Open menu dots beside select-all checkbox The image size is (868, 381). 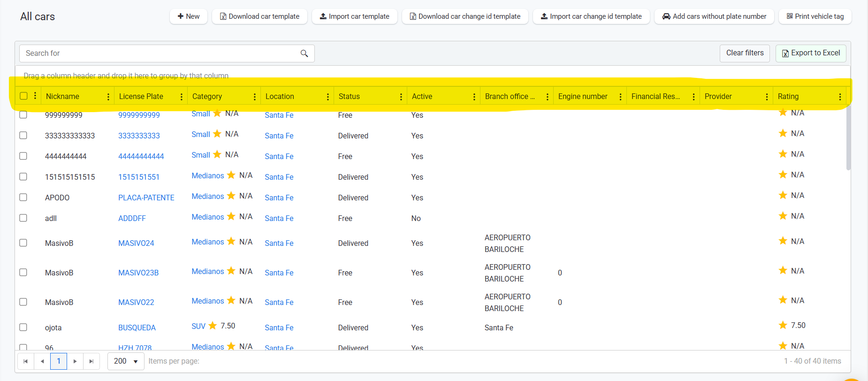[x=35, y=96]
